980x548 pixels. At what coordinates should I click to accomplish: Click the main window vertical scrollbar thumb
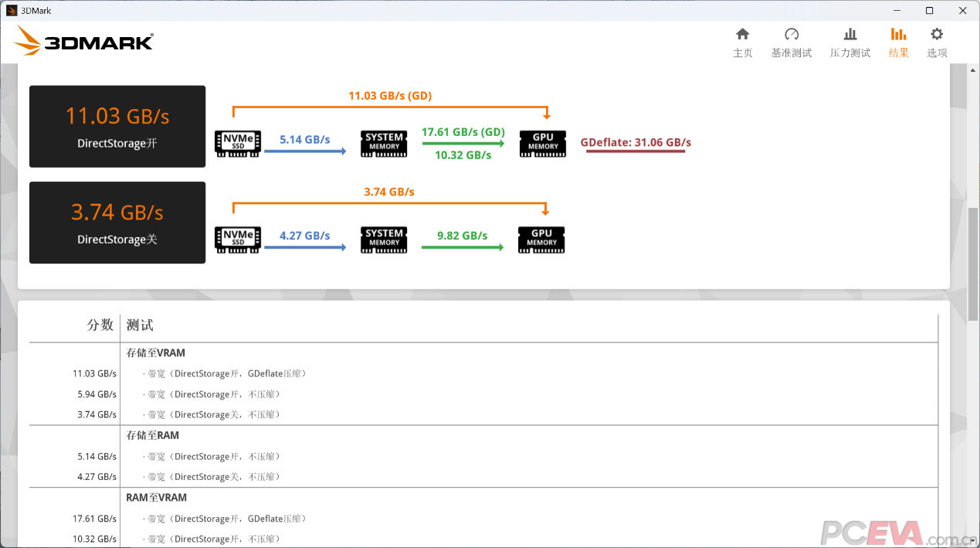coord(973,264)
